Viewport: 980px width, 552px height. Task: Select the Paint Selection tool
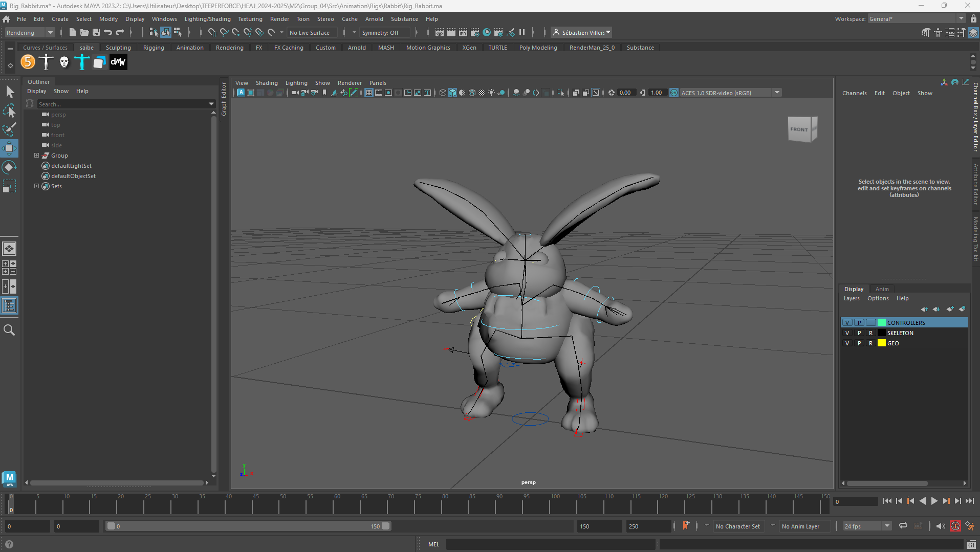pos(9,129)
